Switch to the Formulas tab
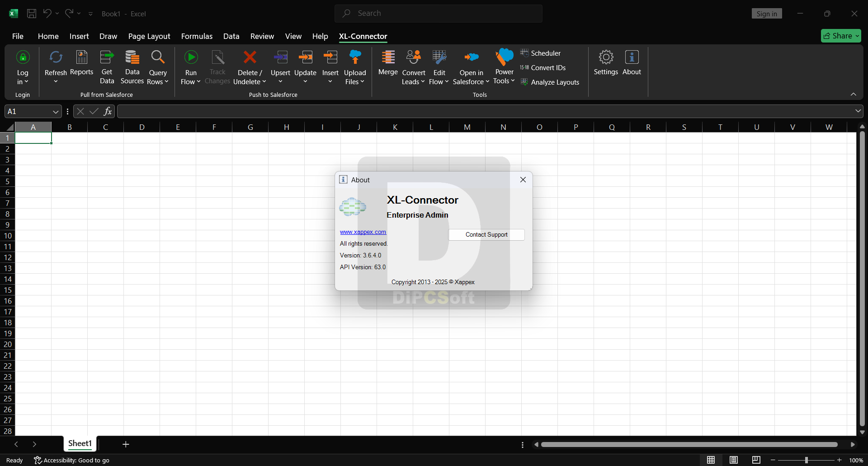 pyautogui.click(x=197, y=36)
